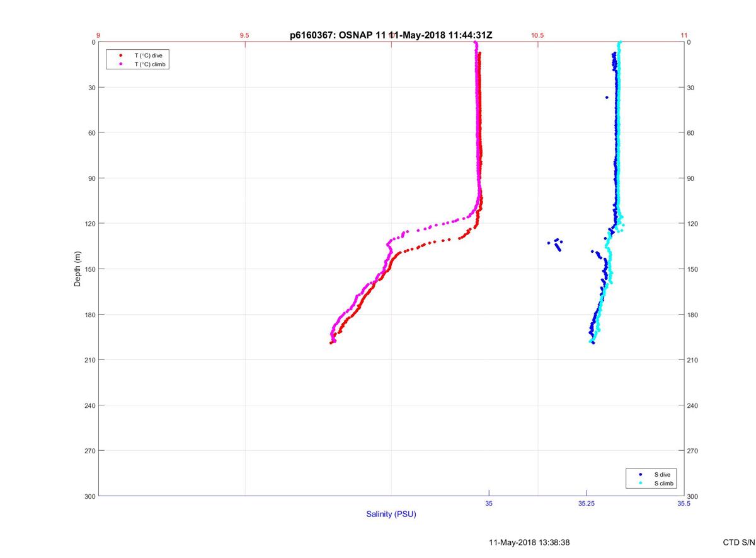756x558 pixels.
Task: Click the right depth tick label 30
Action: tap(690, 88)
